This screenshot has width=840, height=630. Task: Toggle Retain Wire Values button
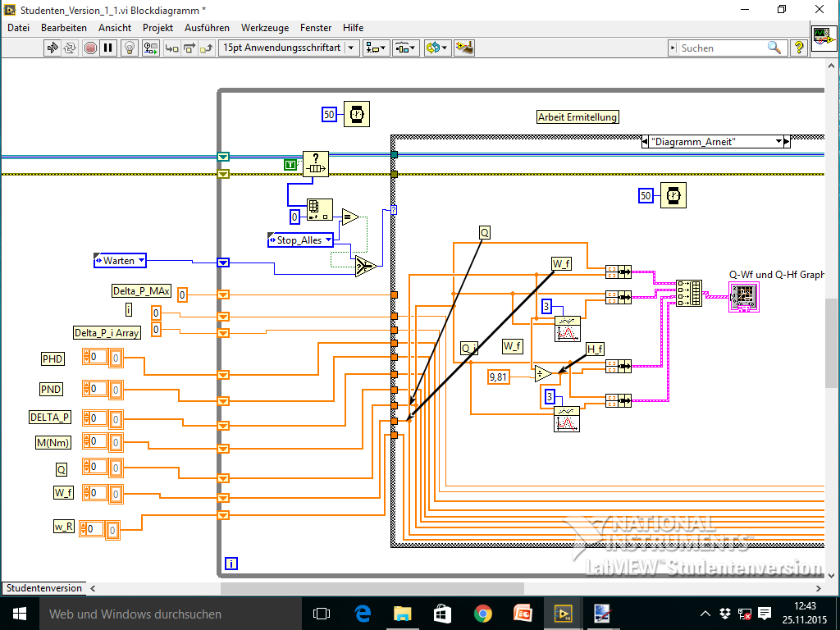click(150, 48)
